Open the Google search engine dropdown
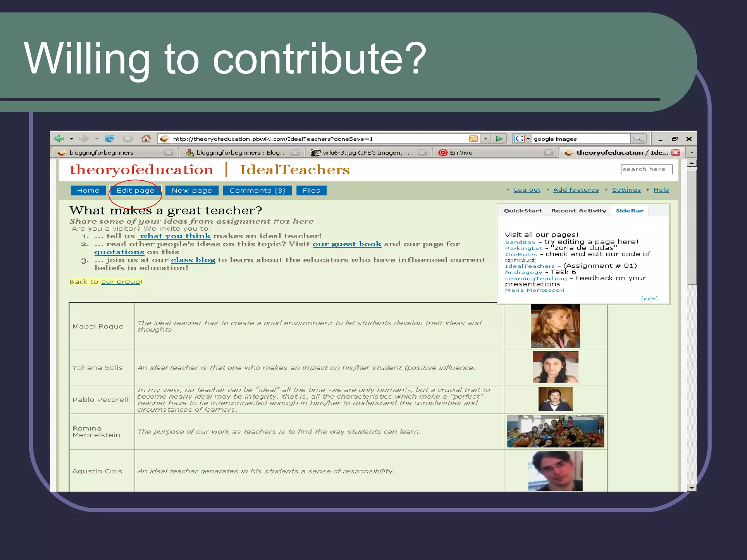Viewport: 747px width, 560px height. point(528,139)
